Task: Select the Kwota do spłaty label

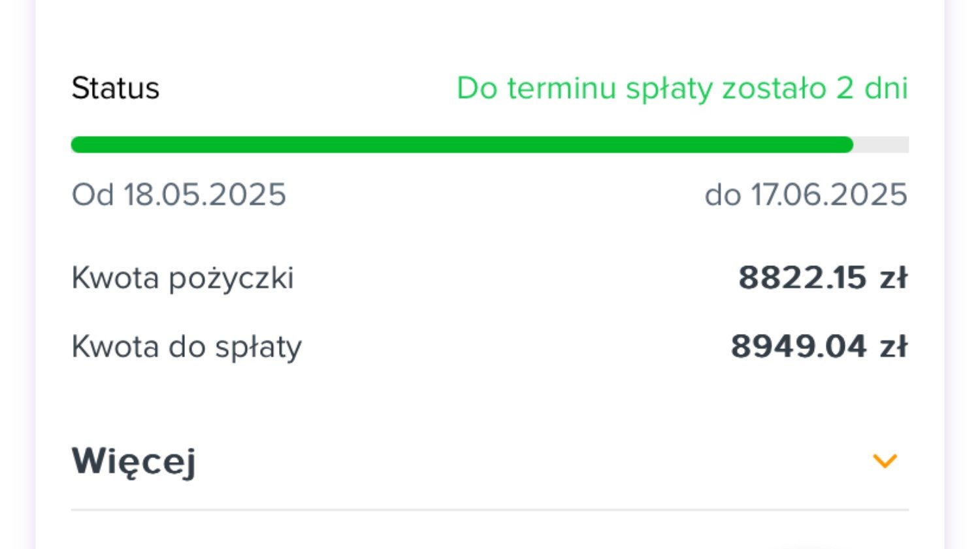Action: click(x=186, y=347)
